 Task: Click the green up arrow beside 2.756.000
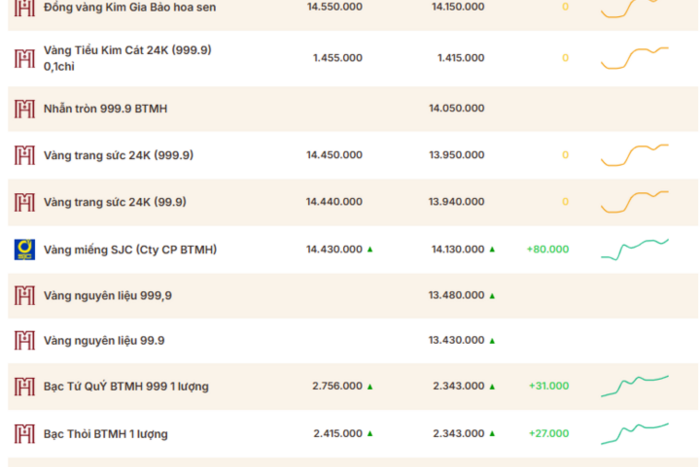point(370,386)
